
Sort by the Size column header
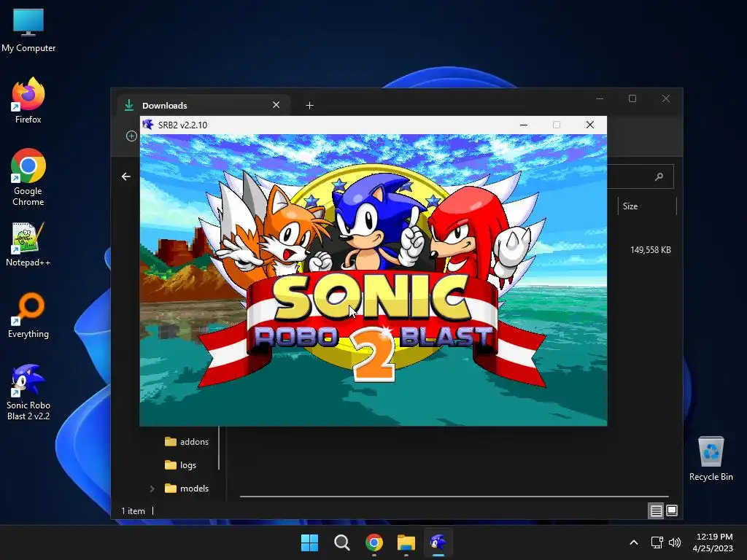tap(647, 206)
